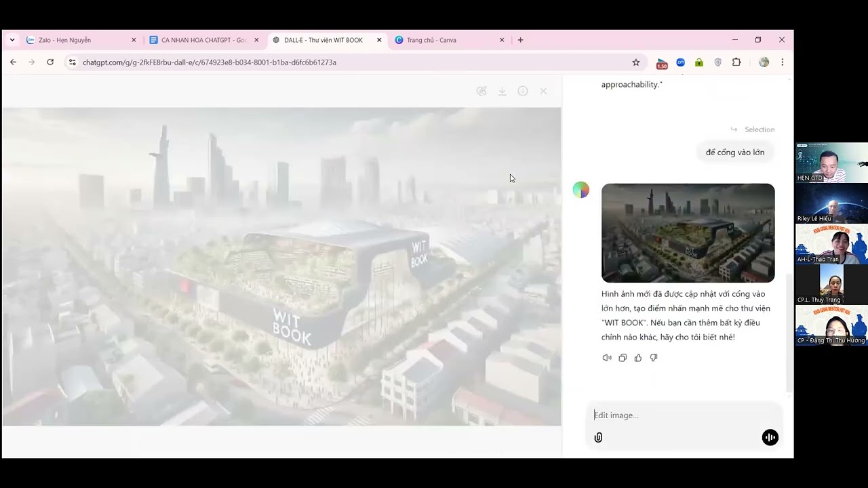This screenshot has height=488, width=868.
Task: Copy the assistant's response
Action: (x=623, y=358)
